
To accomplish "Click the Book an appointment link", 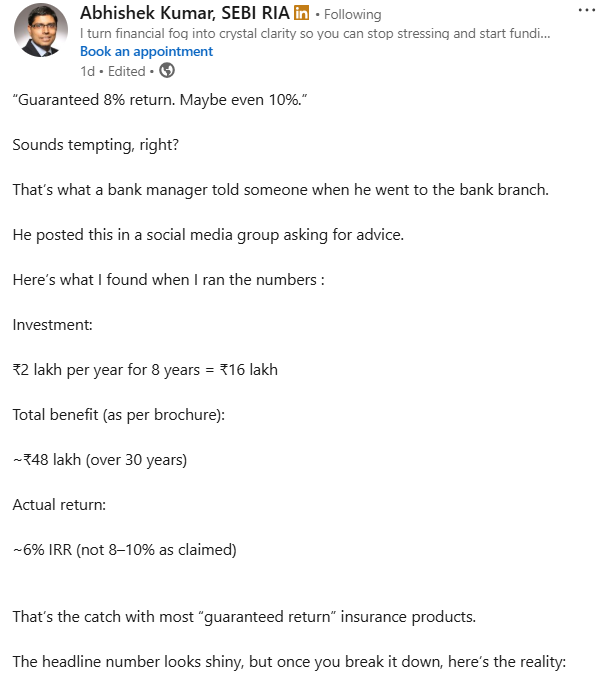I will tap(146, 51).
